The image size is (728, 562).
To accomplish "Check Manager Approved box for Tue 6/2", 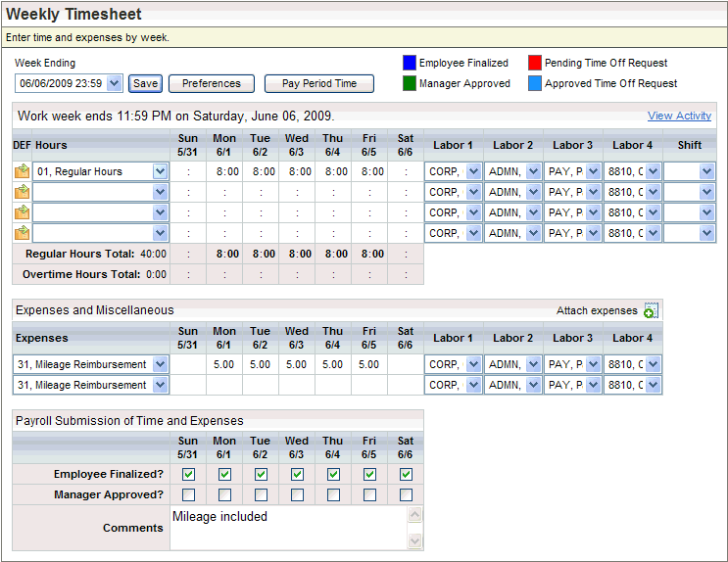I will [x=261, y=494].
